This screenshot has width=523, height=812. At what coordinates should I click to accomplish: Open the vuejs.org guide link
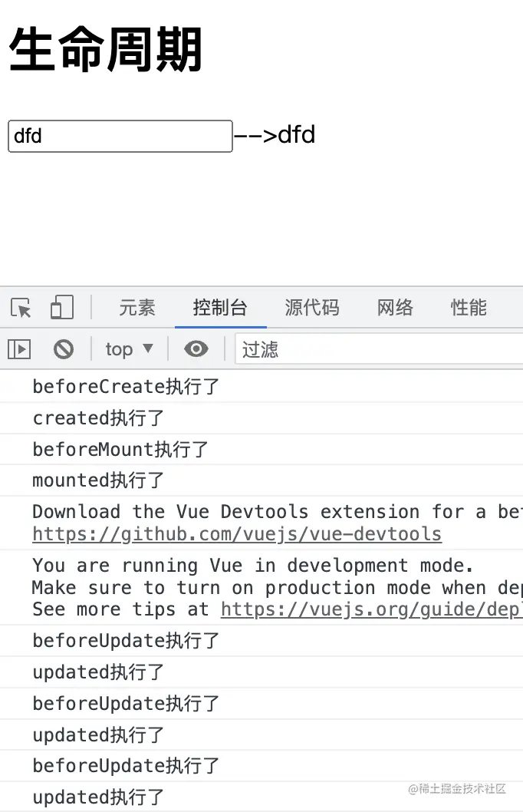[x=371, y=609]
